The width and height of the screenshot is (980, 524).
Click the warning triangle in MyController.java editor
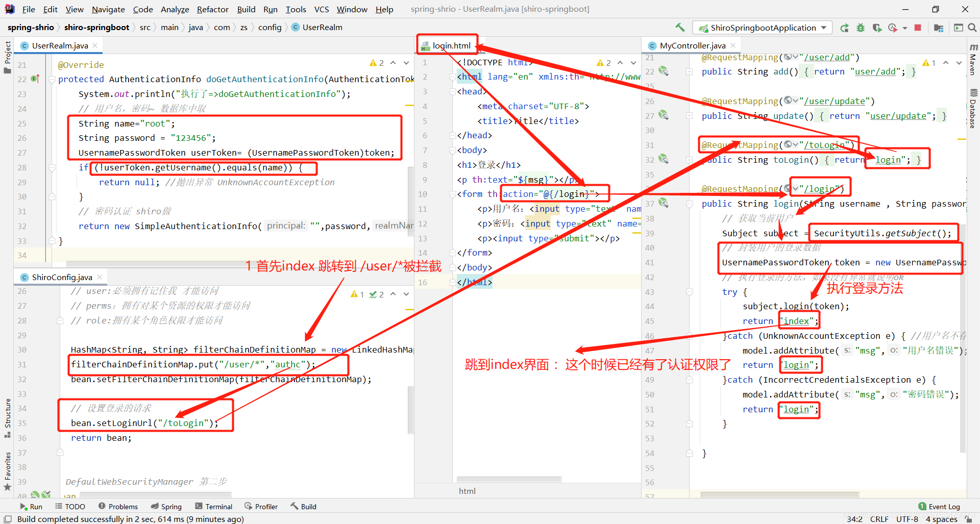[x=926, y=63]
